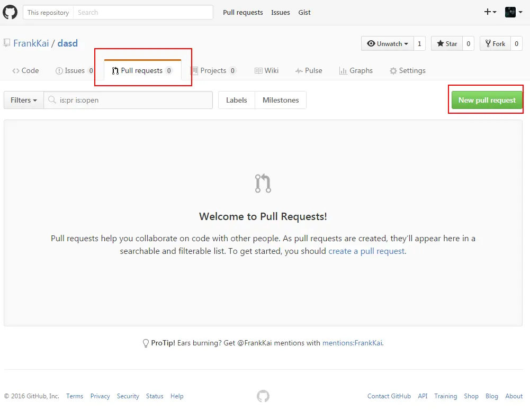Open the About footer link
Screen dimensions: 530x420
coord(514,396)
